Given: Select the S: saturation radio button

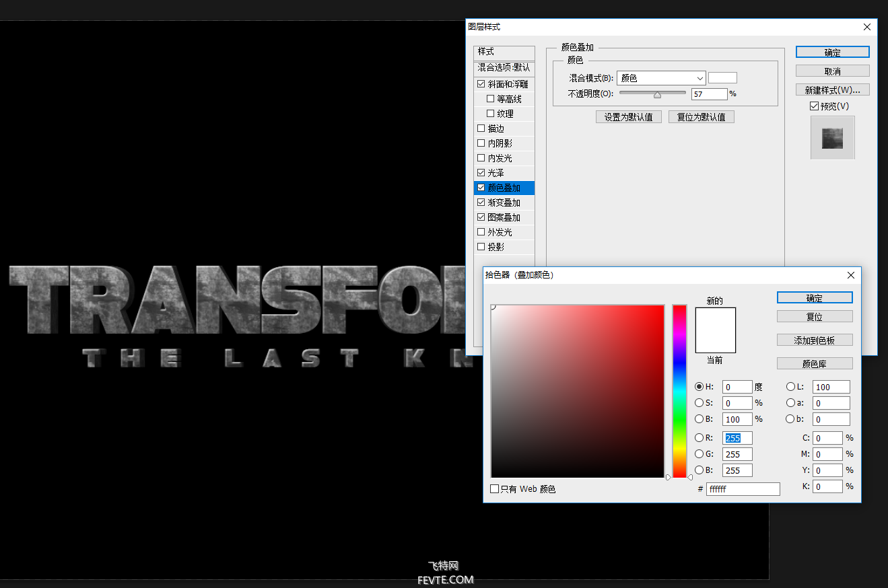Looking at the screenshot, I should tap(699, 403).
